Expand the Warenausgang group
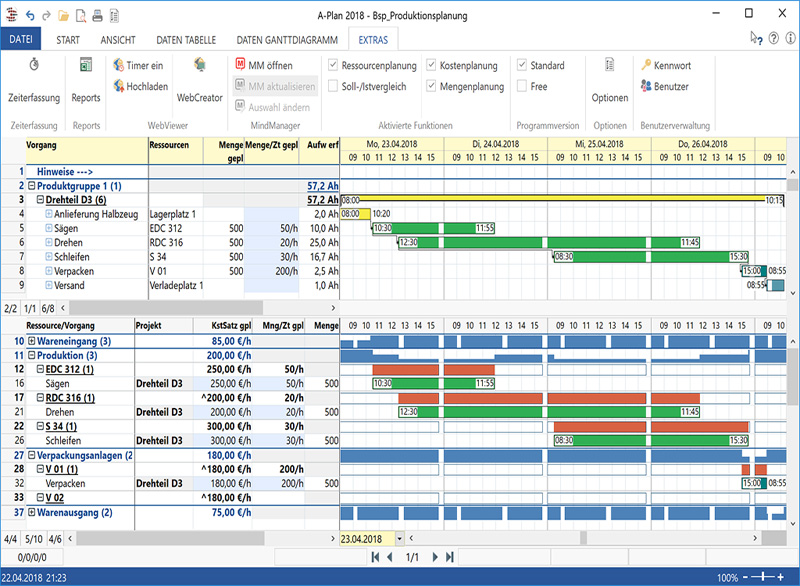 [32, 512]
